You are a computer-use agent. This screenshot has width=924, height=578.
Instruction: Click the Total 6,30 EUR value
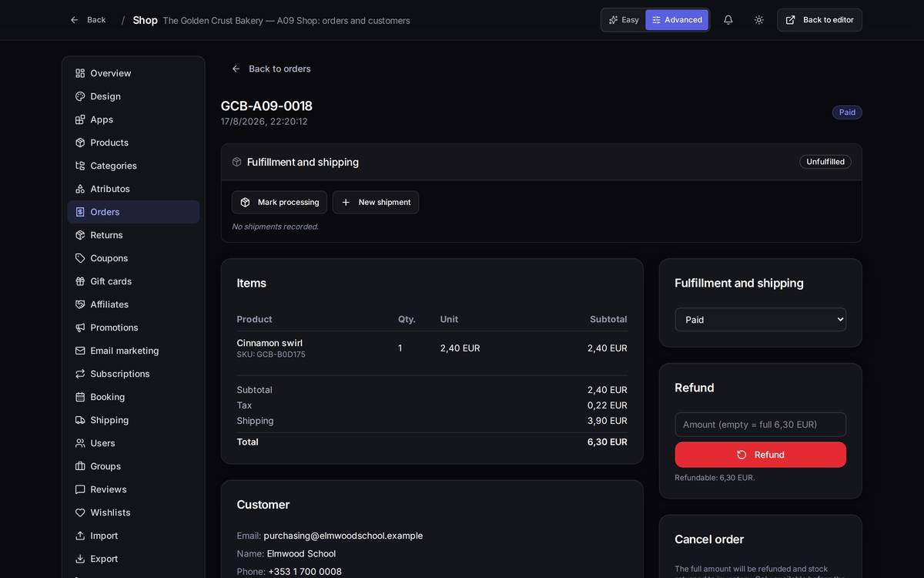pos(608,442)
